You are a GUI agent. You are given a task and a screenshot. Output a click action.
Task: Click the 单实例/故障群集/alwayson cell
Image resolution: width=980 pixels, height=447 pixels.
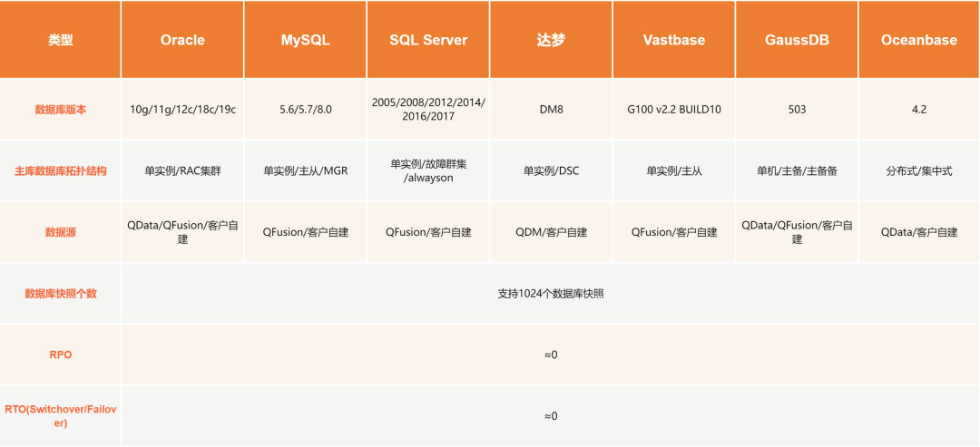tap(428, 170)
